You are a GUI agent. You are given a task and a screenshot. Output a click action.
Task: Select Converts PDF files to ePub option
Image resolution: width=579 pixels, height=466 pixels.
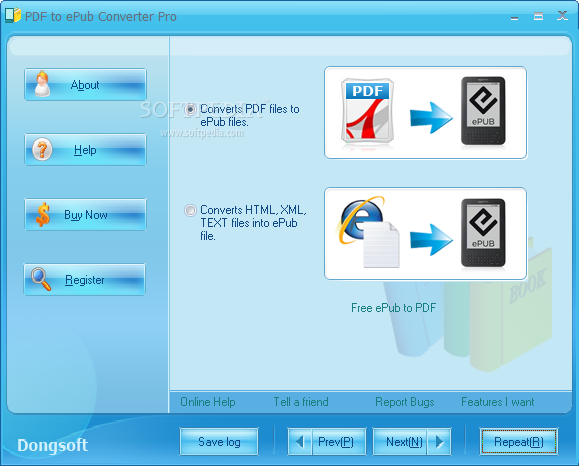191,109
